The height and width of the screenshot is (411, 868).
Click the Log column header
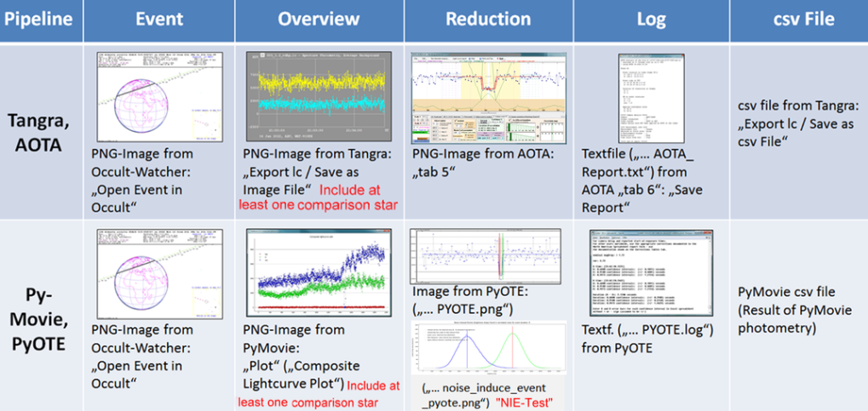tap(651, 20)
